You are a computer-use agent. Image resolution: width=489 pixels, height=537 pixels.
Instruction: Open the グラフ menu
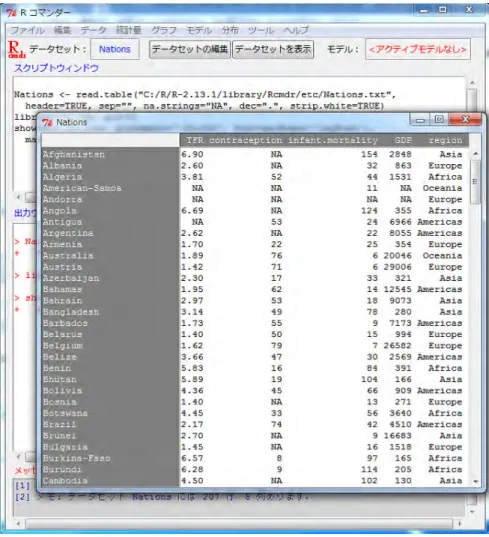click(164, 30)
